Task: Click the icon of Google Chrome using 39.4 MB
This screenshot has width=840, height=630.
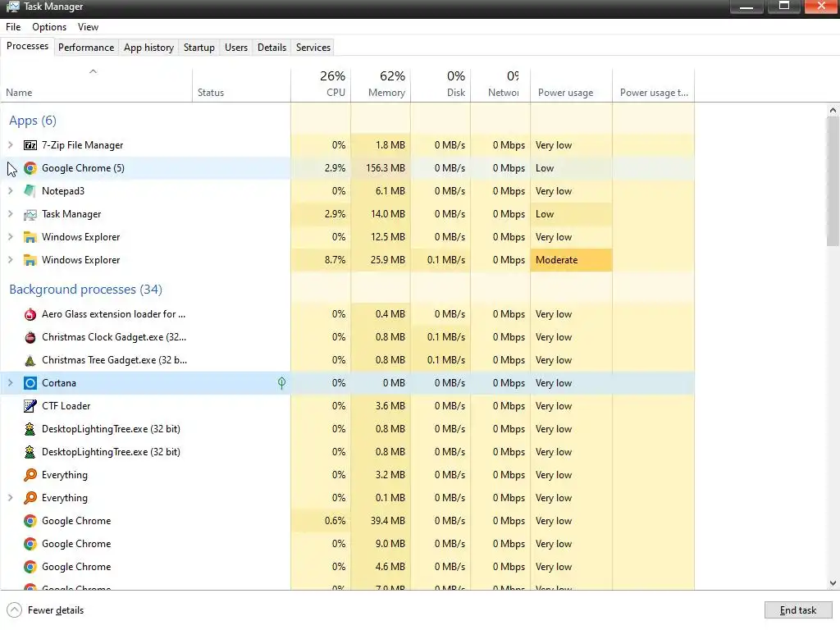Action: (30, 521)
